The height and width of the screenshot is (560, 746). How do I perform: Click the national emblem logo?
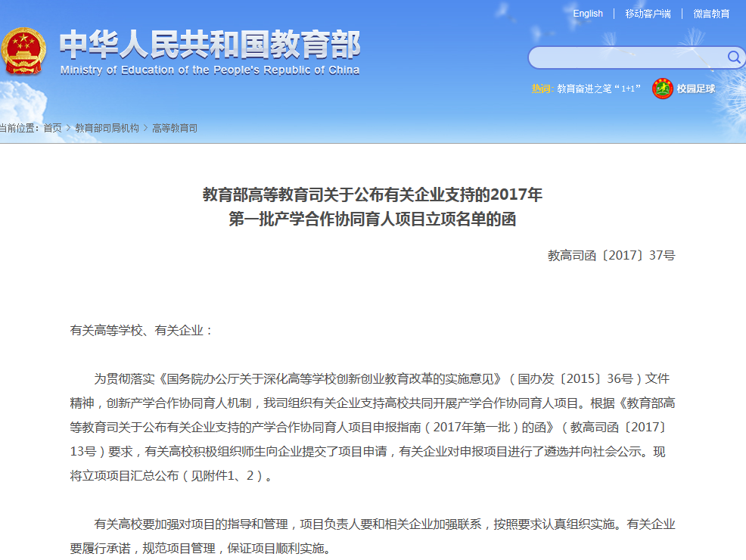23,51
